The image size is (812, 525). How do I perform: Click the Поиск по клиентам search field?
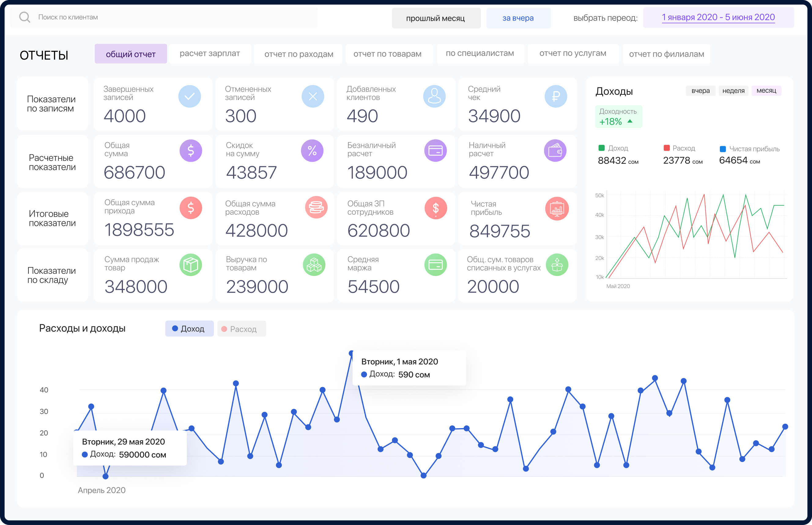[164, 17]
